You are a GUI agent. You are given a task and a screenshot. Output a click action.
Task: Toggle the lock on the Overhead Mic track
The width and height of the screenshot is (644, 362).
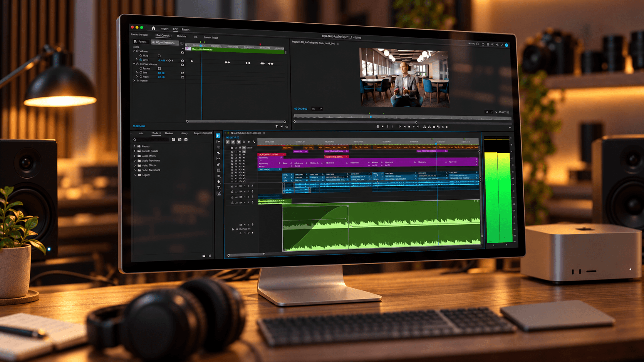[x=233, y=229]
